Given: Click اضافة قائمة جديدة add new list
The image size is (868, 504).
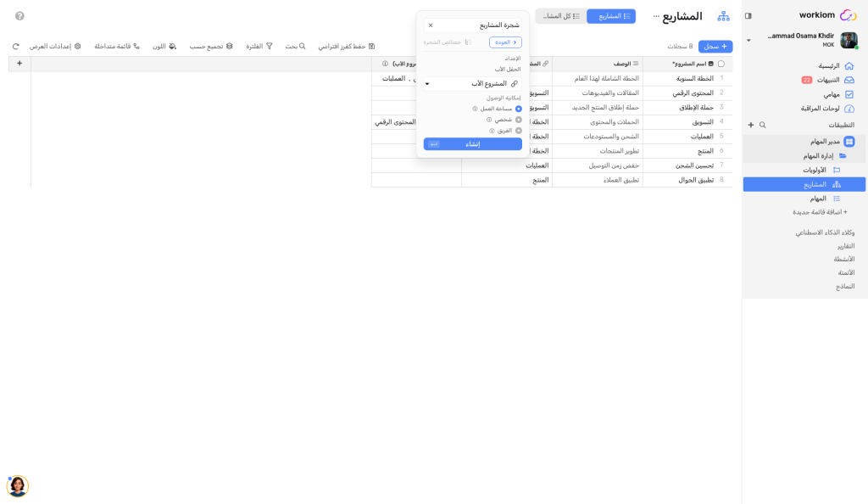Looking at the screenshot, I should [x=820, y=212].
